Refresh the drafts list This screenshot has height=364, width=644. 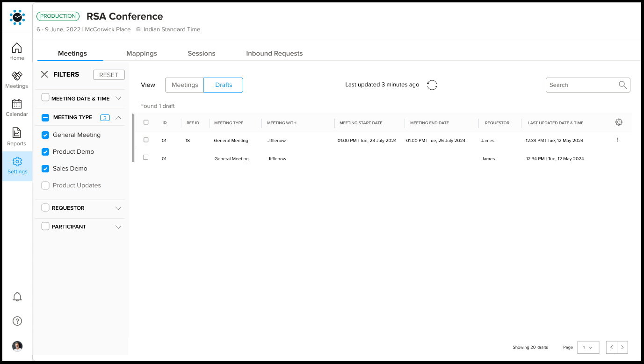432,85
